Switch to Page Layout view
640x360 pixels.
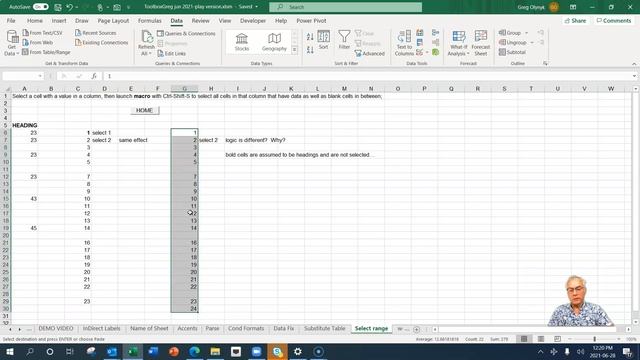click(x=541, y=339)
